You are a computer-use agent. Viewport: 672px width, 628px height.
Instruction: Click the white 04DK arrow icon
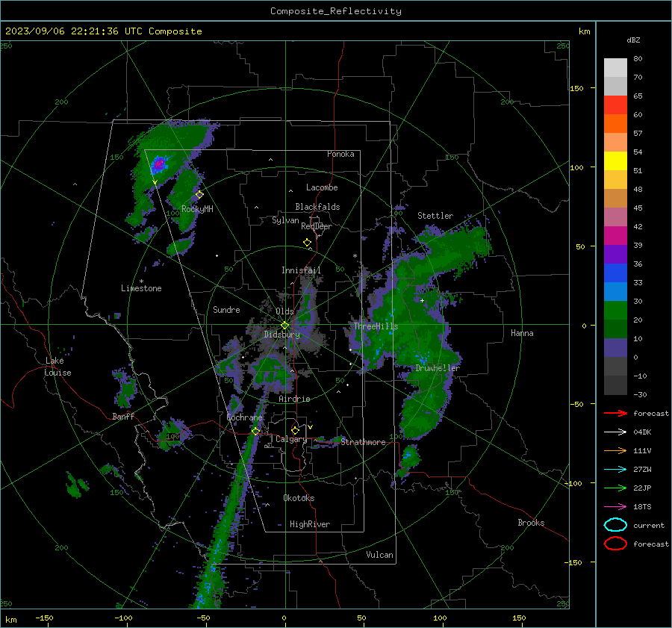pyautogui.click(x=615, y=432)
